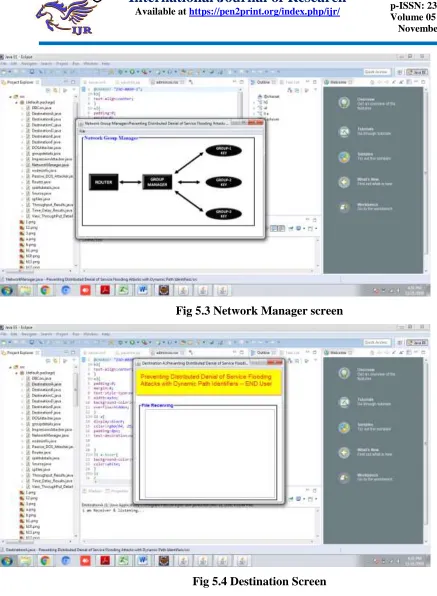The height and width of the screenshot is (596, 437).
Task: Click 'Fig 5.3 Network Manager screen' caption
Action: click(259, 311)
